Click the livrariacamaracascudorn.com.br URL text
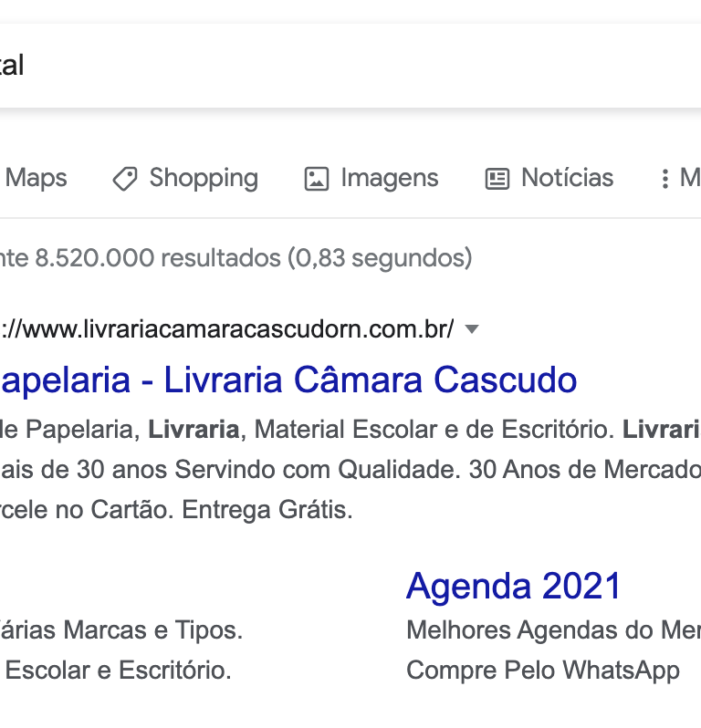 tap(226, 329)
